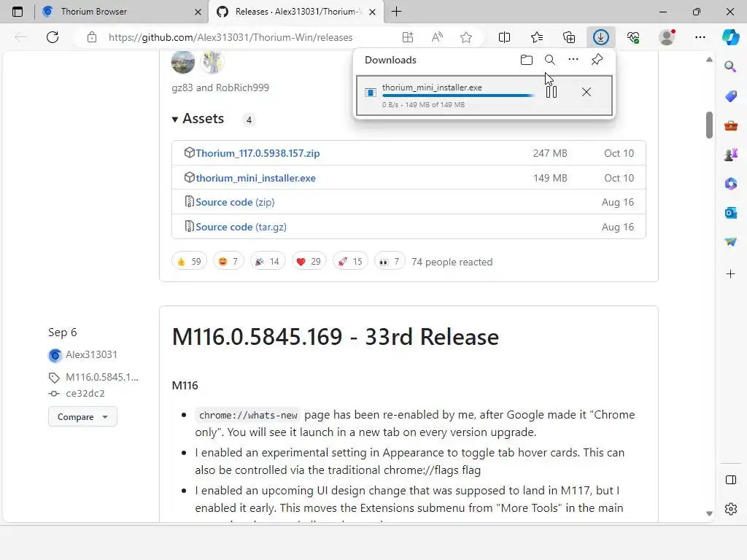Image resolution: width=747 pixels, height=560 pixels.
Task: Toggle hooray reaction with 14
Action: (x=267, y=262)
